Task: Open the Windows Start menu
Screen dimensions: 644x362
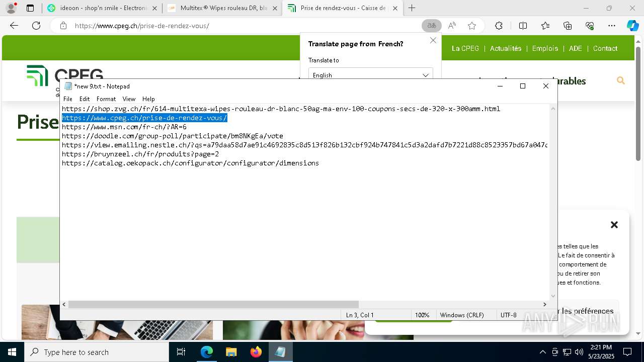Action: click(x=12, y=352)
